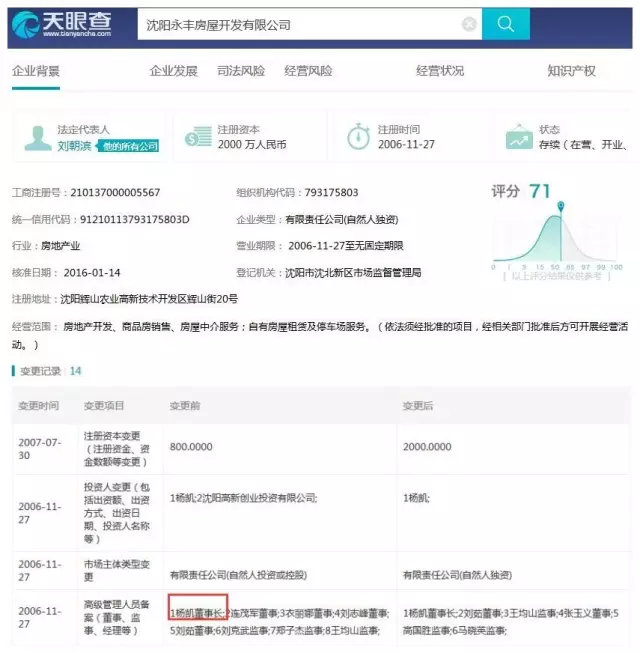Click the 变更记录 section heading

(40, 371)
